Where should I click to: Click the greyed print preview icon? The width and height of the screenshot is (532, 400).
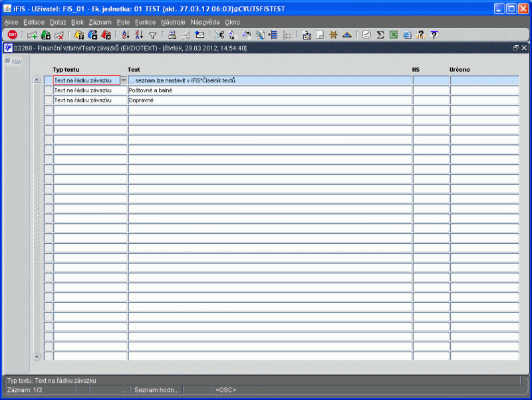click(186, 35)
